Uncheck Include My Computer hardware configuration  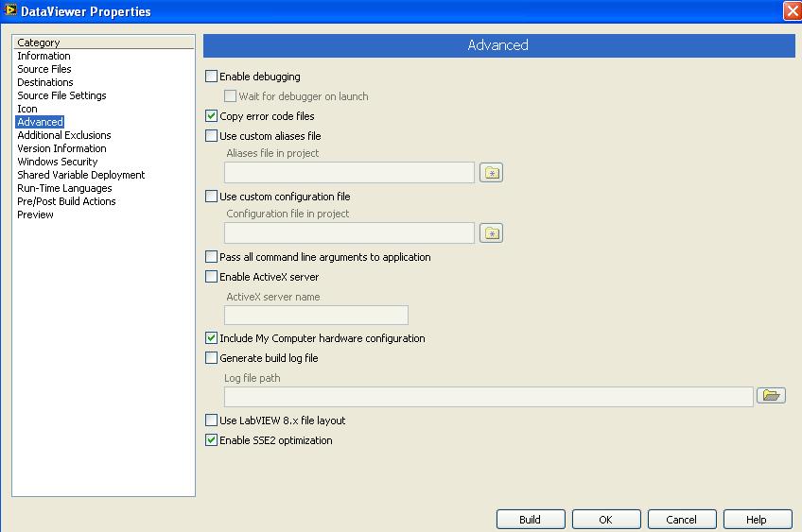point(211,337)
